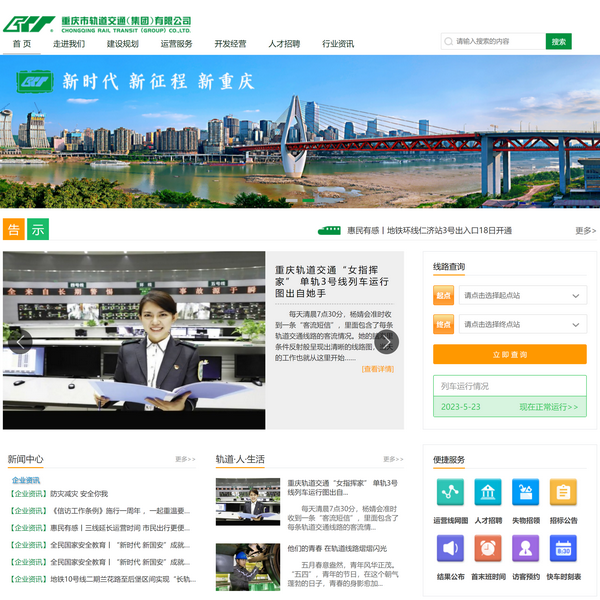Open the 结果公布 speaker icon
Viewport: 600px width, 600px height.
click(x=450, y=548)
